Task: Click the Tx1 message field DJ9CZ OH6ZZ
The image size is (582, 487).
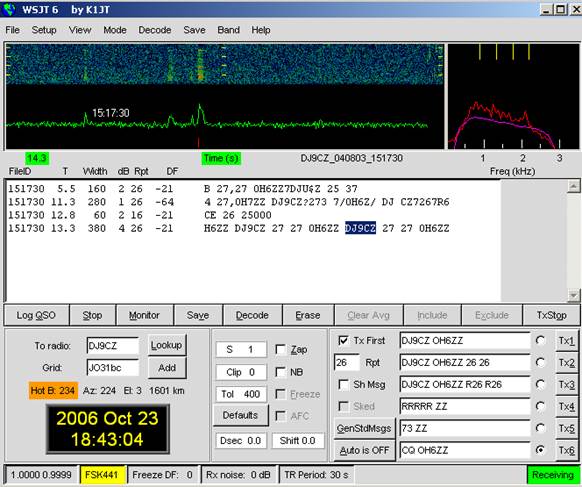Action: click(465, 340)
